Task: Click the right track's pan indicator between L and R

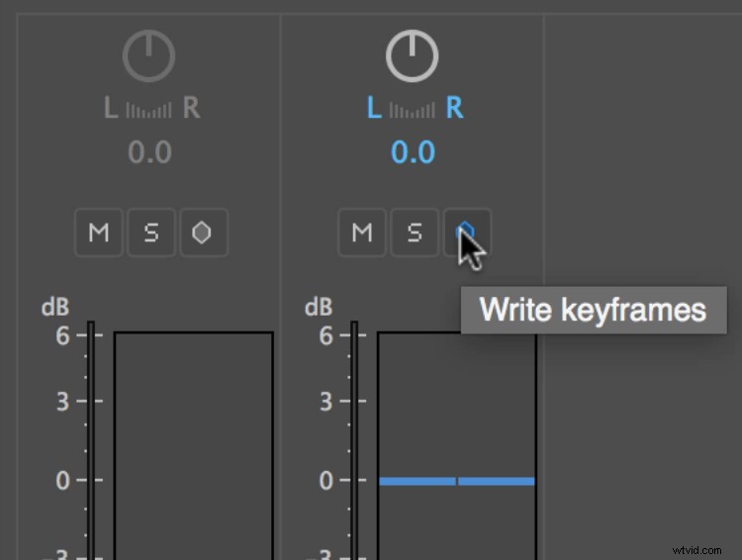Action: click(412, 110)
